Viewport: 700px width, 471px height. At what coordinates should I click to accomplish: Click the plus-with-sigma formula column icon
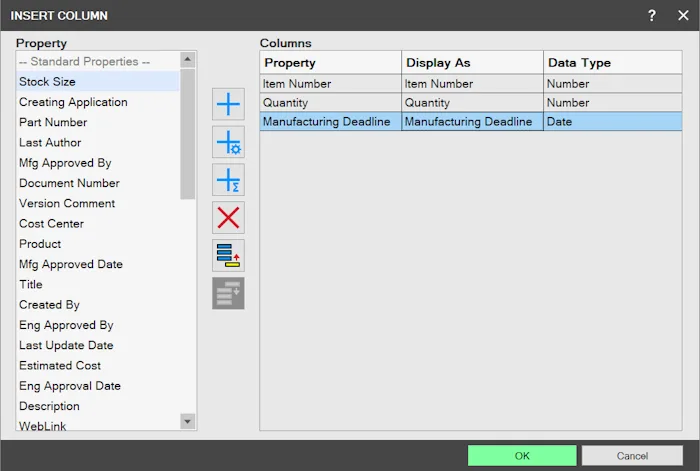228,180
